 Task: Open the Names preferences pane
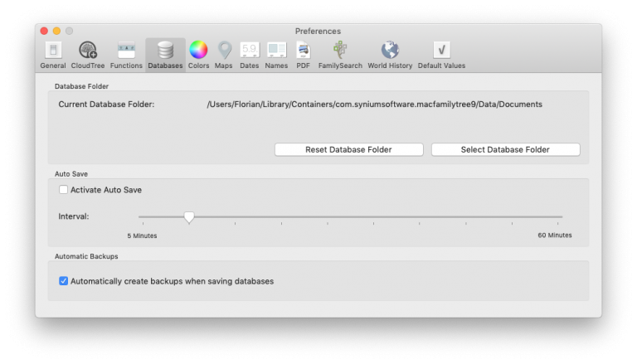[276, 56]
